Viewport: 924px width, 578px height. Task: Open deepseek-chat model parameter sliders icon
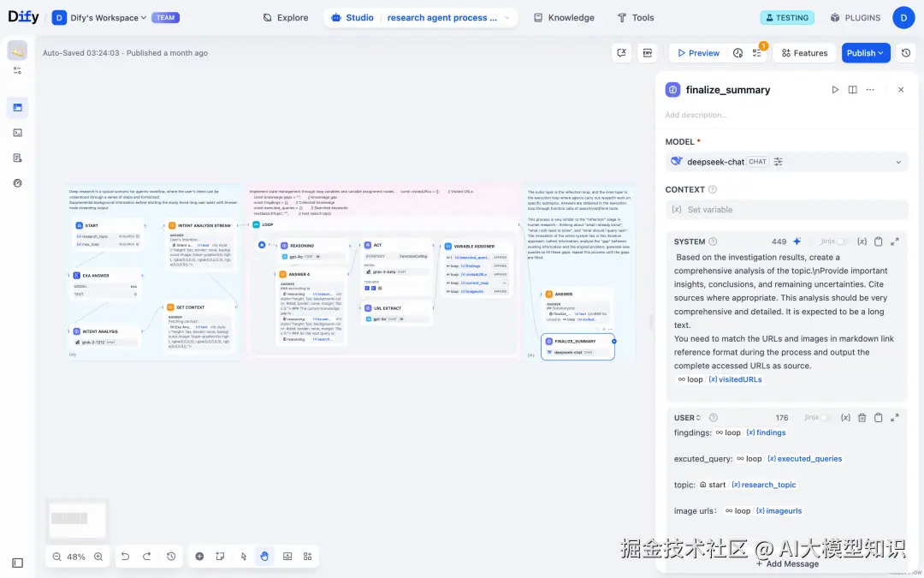779,162
